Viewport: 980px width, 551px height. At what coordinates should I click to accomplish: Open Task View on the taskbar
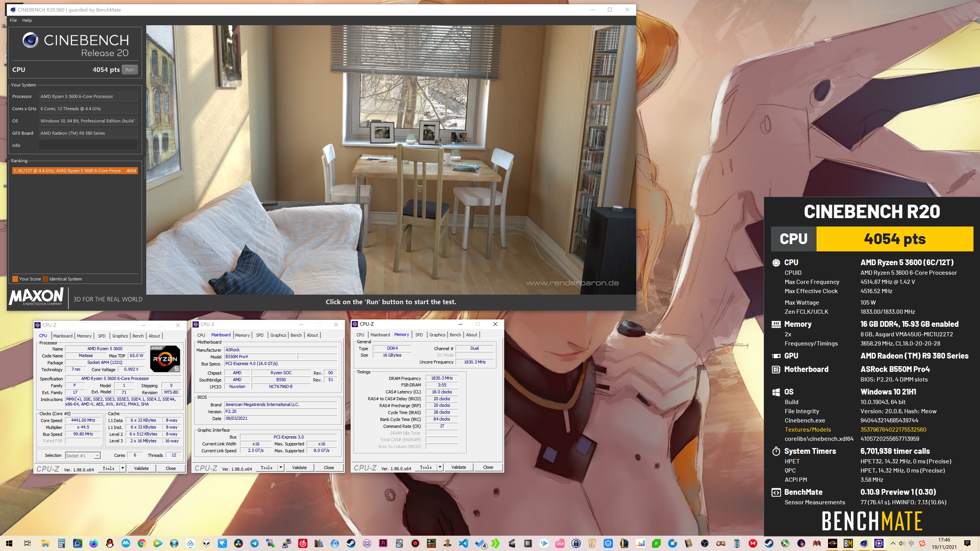point(27,543)
